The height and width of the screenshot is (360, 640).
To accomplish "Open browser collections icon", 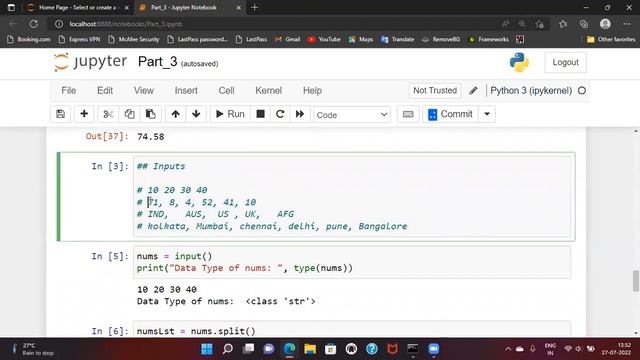I will click(x=584, y=24).
